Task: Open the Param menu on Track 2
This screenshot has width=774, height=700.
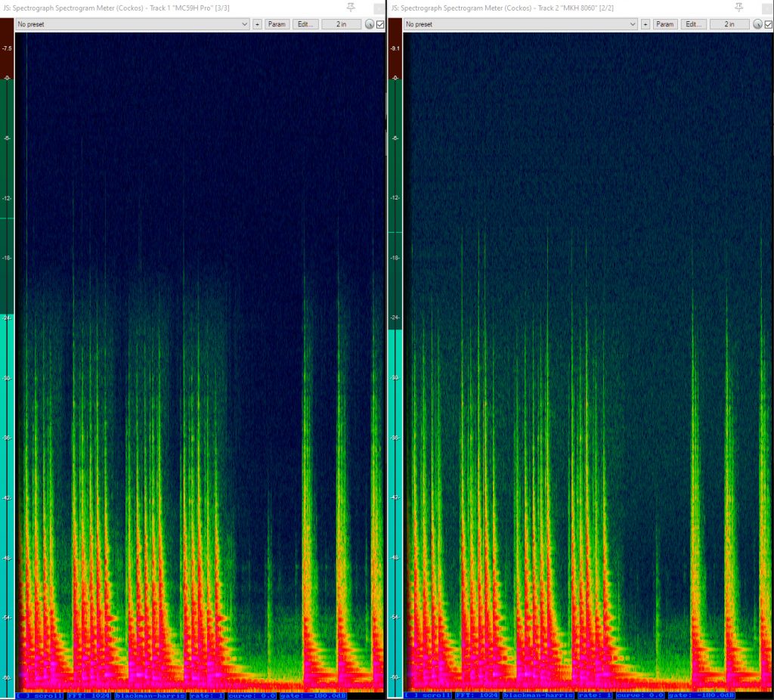Action: 665,24
